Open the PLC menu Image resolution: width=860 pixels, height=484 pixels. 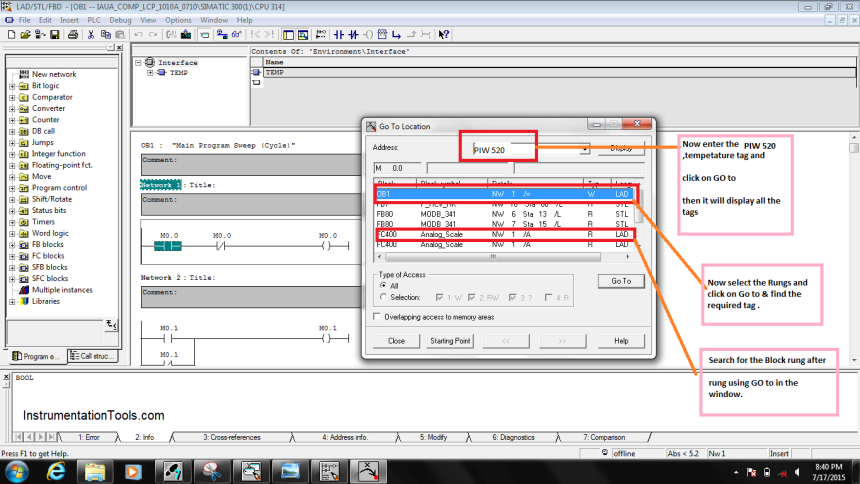94,20
